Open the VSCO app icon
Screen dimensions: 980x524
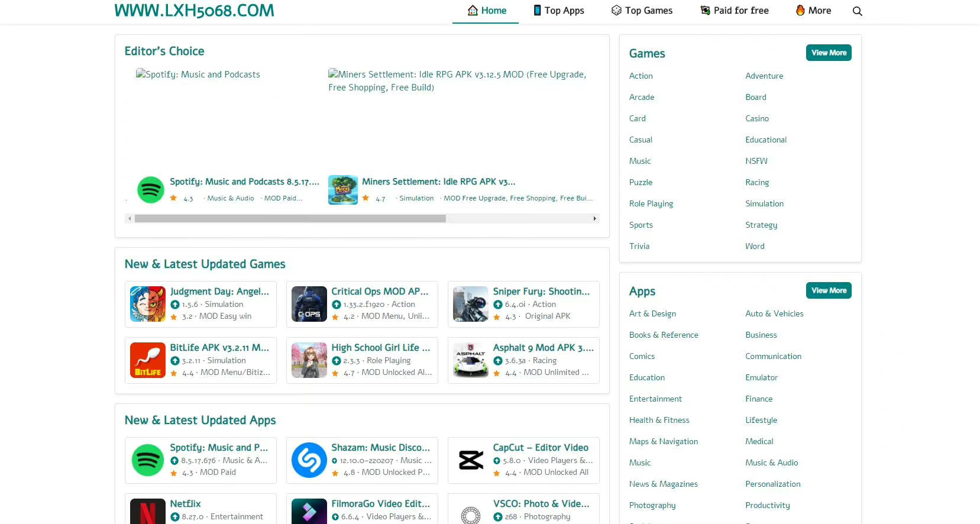point(471,512)
